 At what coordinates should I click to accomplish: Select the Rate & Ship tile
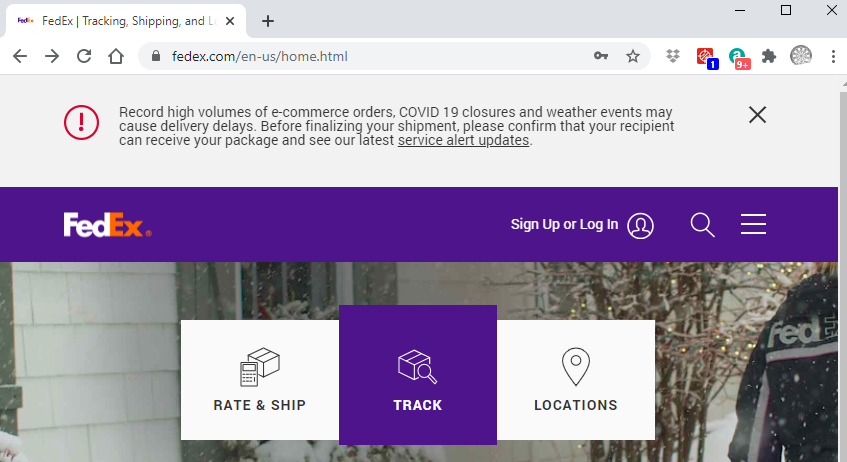(x=260, y=380)
